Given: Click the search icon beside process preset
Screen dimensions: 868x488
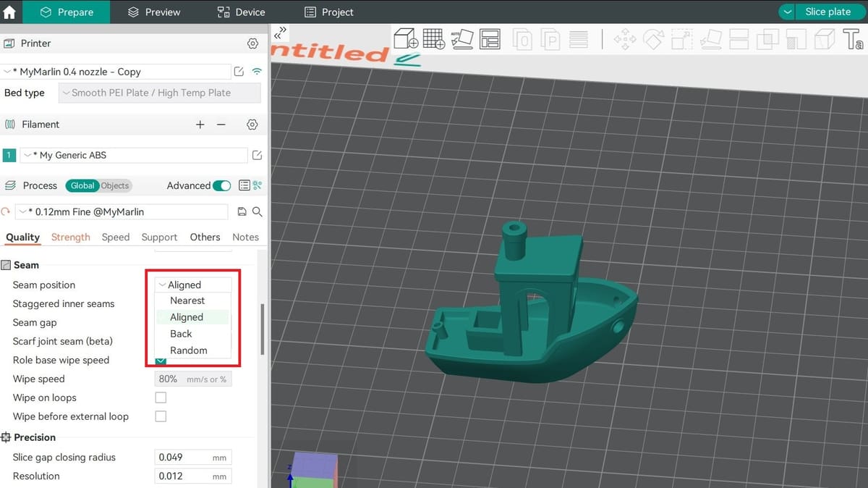Looking at the screenshot, I should click(257, 211).
